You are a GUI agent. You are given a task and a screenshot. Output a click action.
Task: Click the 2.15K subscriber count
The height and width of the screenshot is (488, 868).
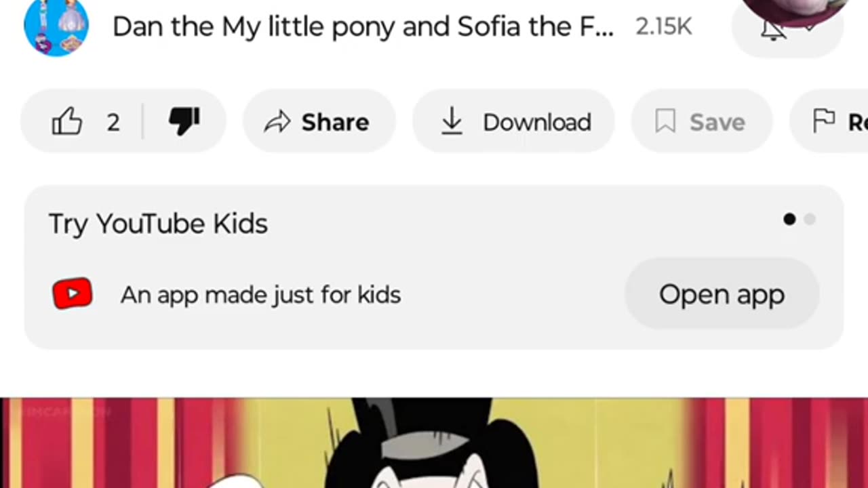click(663, 27)
